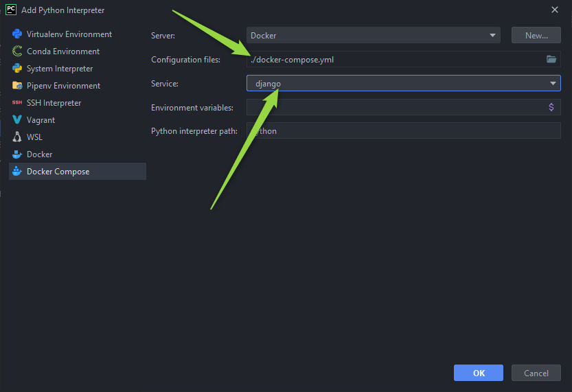Screen dimensions: 572x392
Task: Browse configuration files with folder icon
Action: (x=551, y=60)
